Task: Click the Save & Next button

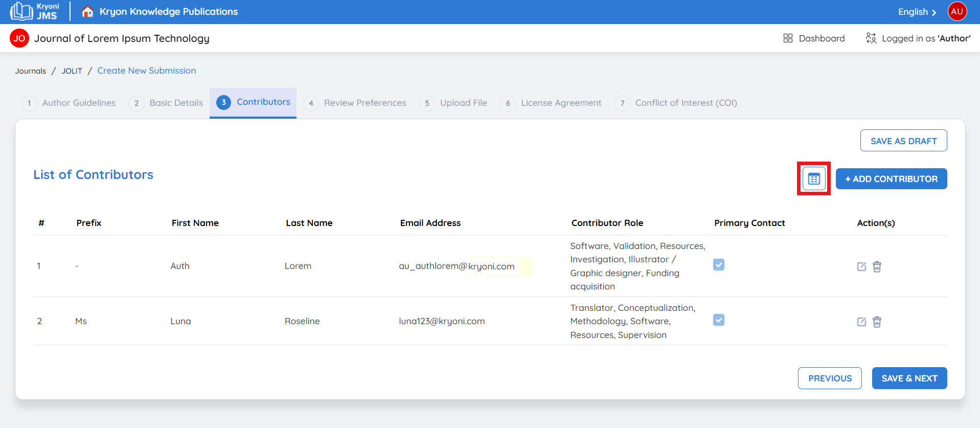Action: coord(909,378)
